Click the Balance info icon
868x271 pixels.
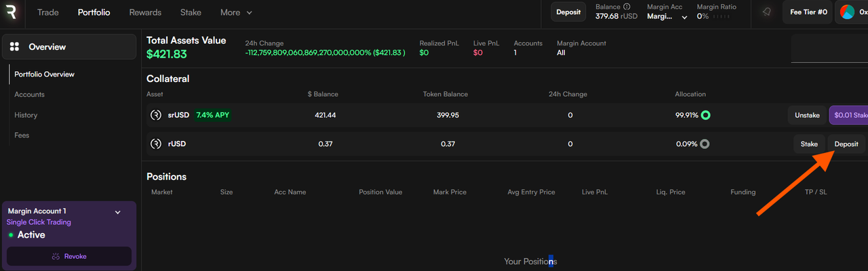(x=626, y=7)
